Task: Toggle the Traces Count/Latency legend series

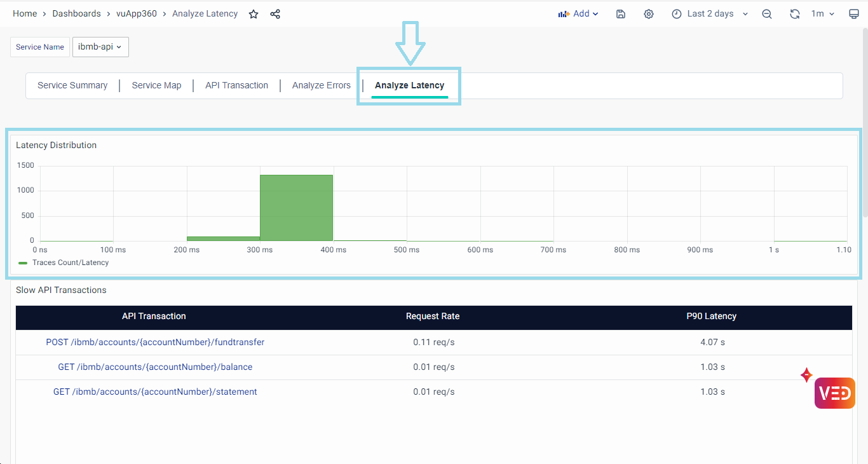Action: point(71,263)
